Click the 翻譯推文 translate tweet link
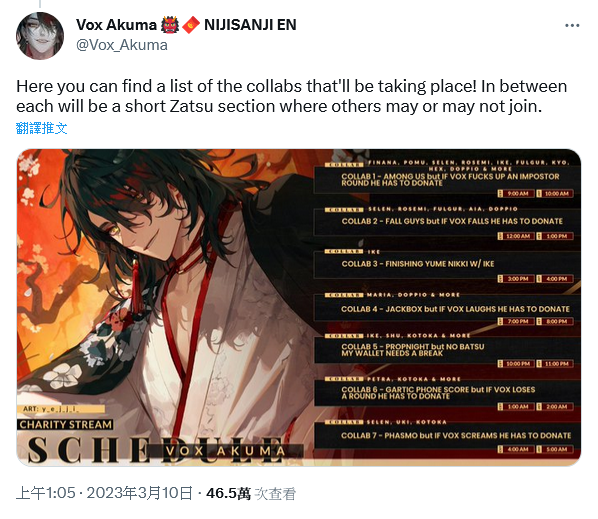598x519 pixels. (x=42, y=128)
